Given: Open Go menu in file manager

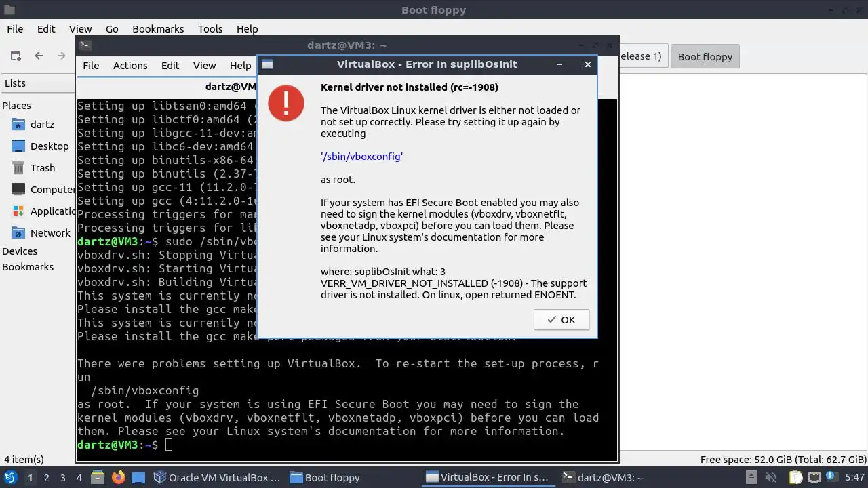Looking at the screenshot, I should click(x=112, y=29).
